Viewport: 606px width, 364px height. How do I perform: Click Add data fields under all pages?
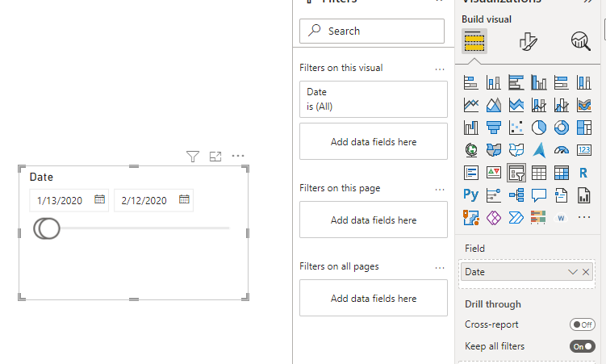click(x=374, y=298)
